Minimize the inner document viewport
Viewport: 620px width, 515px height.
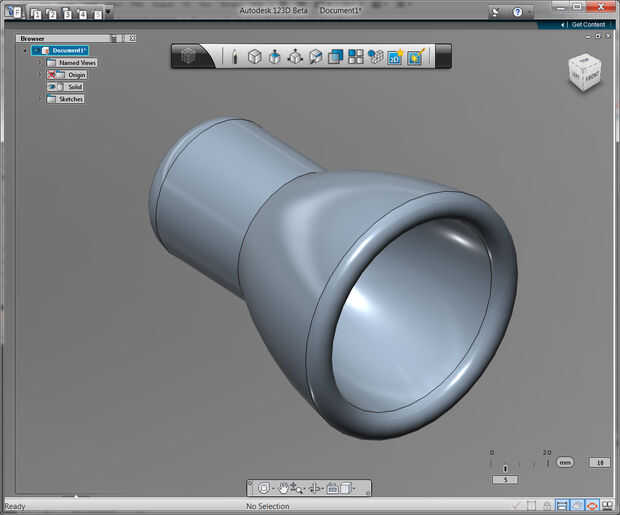(588, 36)
